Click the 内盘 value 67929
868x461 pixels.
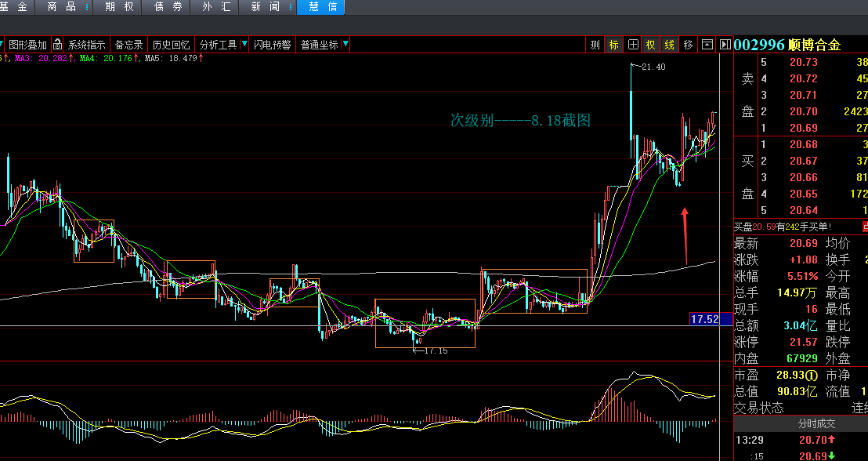(802, 358)
